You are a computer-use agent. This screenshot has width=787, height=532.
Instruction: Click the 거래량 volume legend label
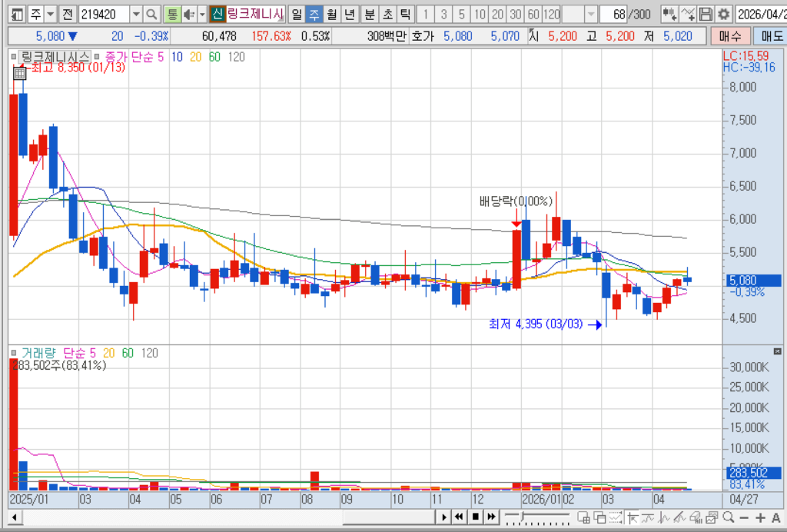click(38, 354)
